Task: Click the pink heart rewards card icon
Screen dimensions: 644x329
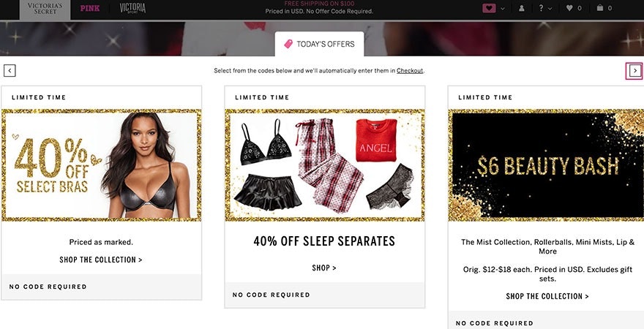Action: pos(489,8)
